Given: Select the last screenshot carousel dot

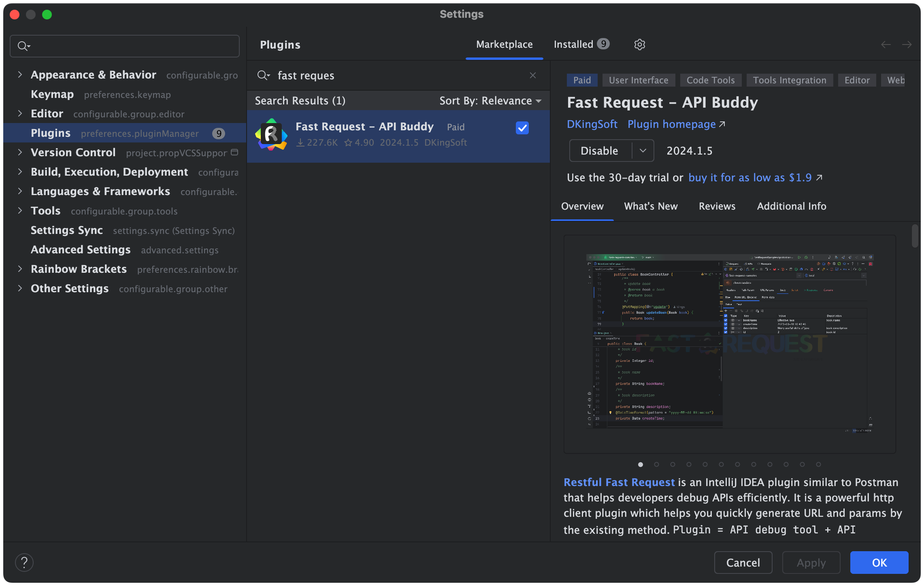Looking at the screenshot, I should (x=818, y=464).
